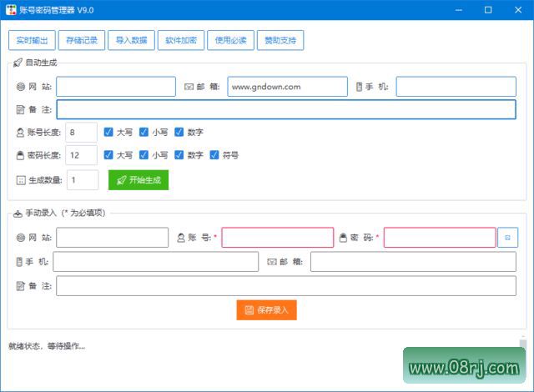Select 导入数据 to import data
534x392 pixels.
coord(131,40)
